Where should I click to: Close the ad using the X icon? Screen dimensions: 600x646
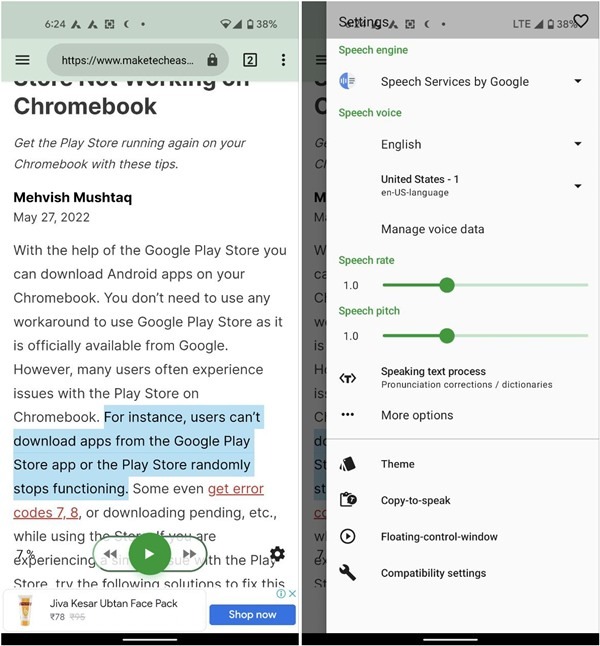292,593
